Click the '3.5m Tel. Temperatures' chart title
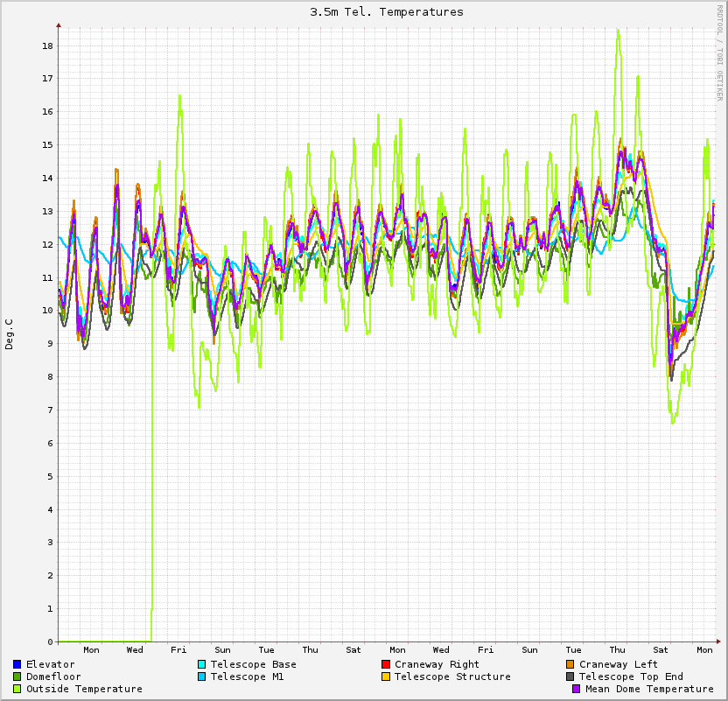728x701 pixels. [x=387, y=12]
